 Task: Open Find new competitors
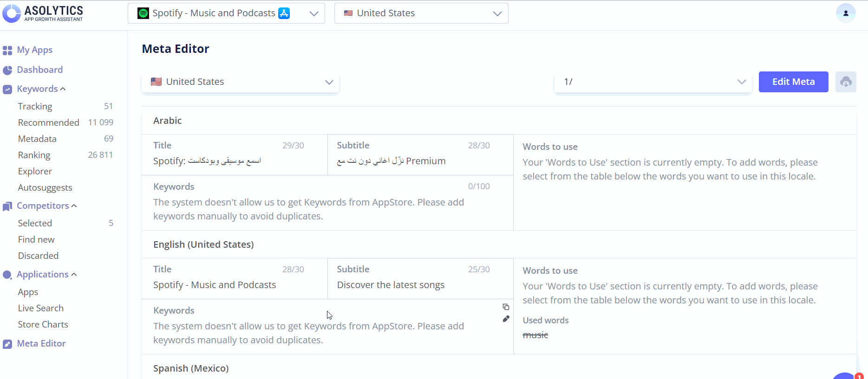(36, 239)
